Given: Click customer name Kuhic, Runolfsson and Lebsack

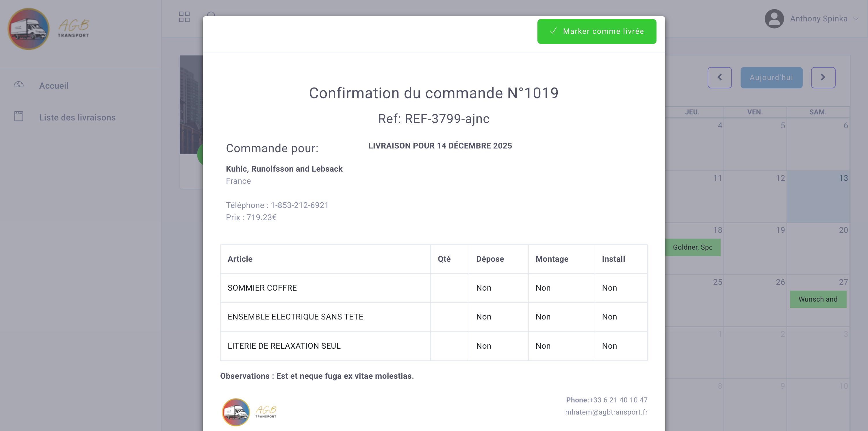Looking at the screenshot, I should 284,169.
